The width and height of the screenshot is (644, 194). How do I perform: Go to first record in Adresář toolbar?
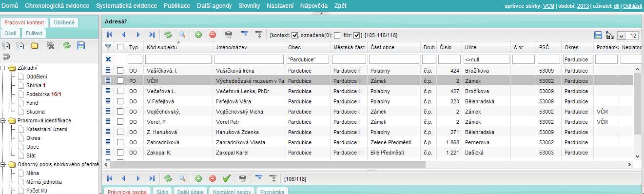tap(110, 35)
